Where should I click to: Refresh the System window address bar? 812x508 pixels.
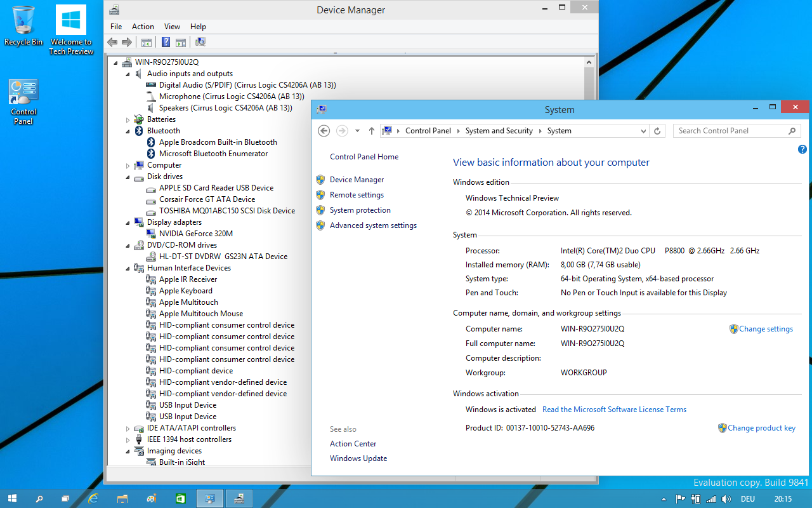point(657,131)
